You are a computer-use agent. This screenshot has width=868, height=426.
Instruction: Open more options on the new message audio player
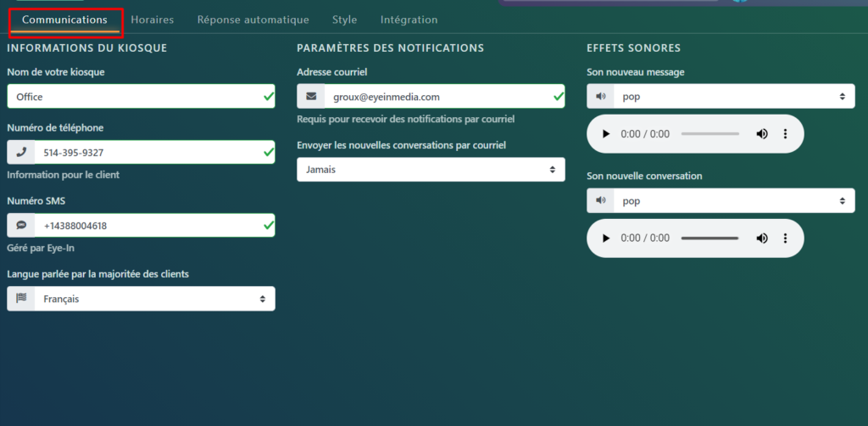click(785, 134)
